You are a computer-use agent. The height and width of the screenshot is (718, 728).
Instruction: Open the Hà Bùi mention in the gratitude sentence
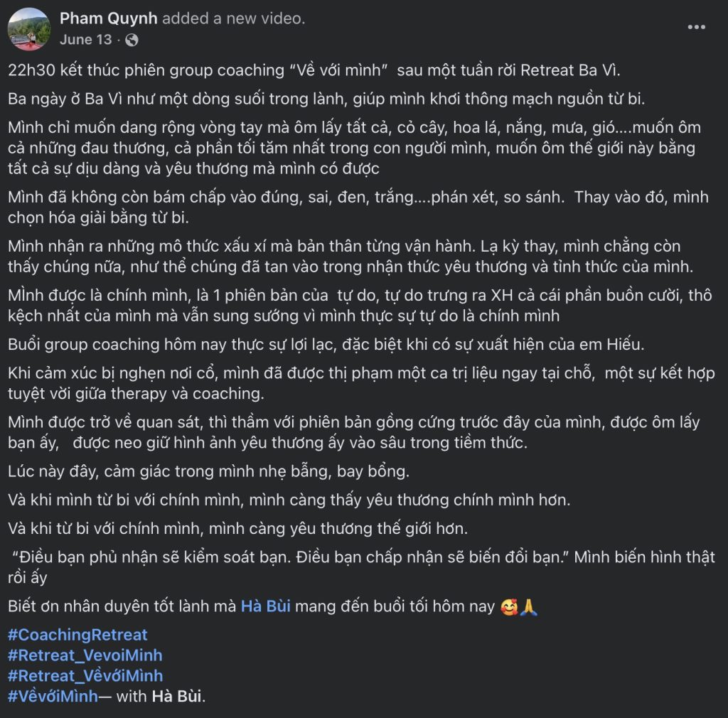pos(265,608)
